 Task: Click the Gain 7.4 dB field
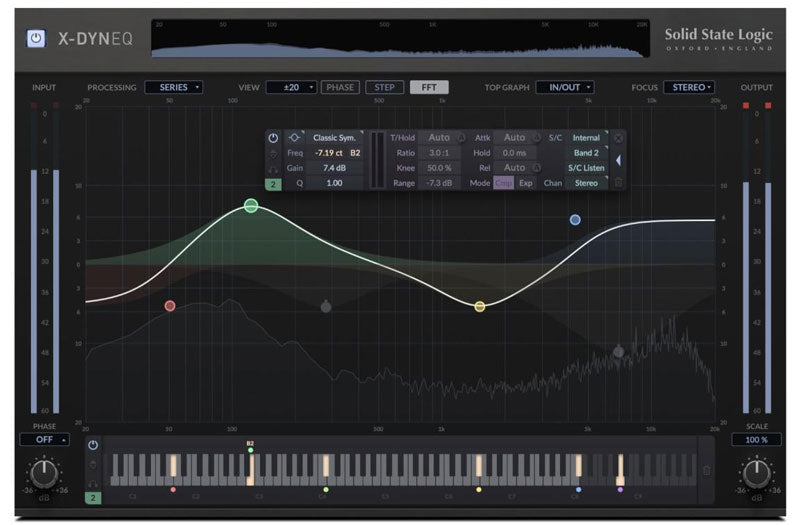pyautogui.click(x=335, y=168)
